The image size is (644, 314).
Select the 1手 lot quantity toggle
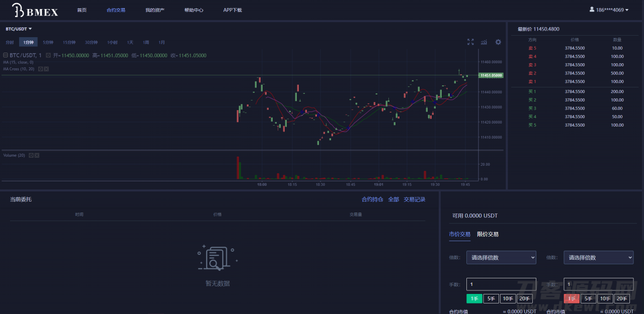click(474, 298)
